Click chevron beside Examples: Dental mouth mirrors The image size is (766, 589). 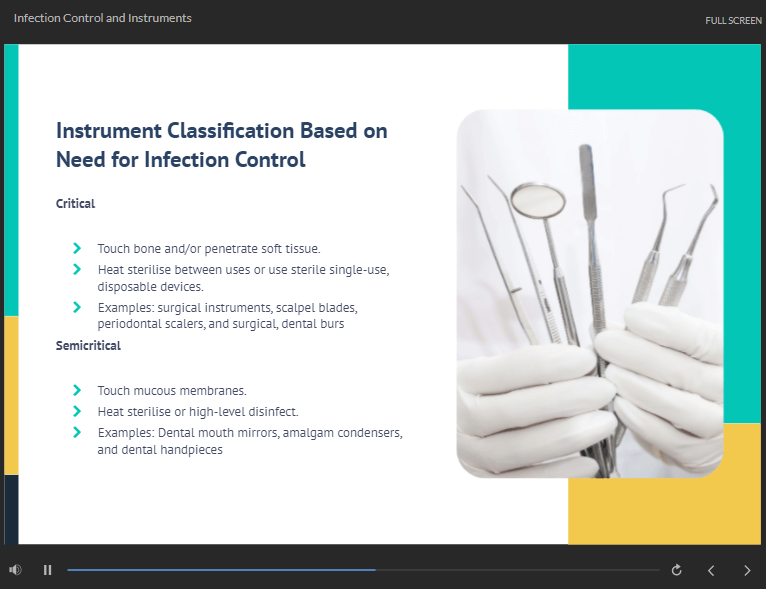tap(77, 432)
